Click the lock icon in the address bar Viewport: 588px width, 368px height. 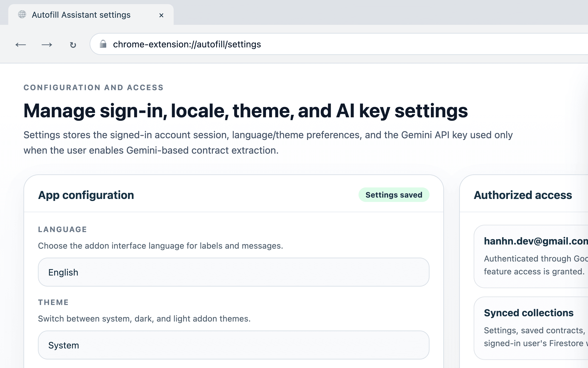click(103, 44)
